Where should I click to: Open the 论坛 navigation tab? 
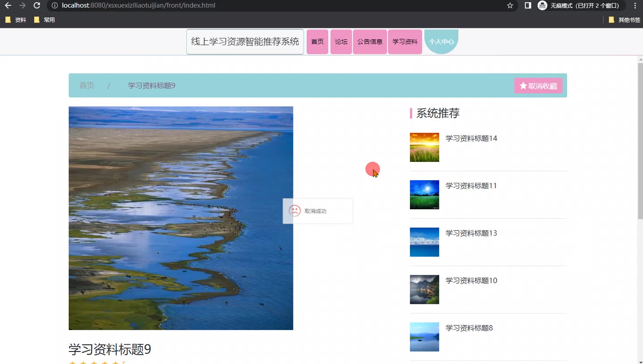(341, 42)
